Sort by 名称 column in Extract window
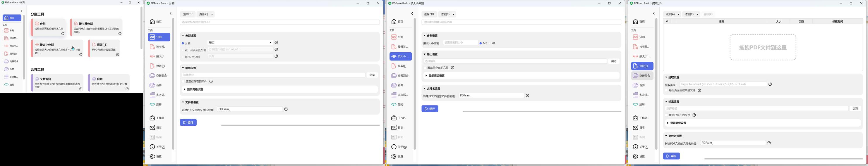The height and width of the screenshot is (166, 868). (x=721, y=22)
